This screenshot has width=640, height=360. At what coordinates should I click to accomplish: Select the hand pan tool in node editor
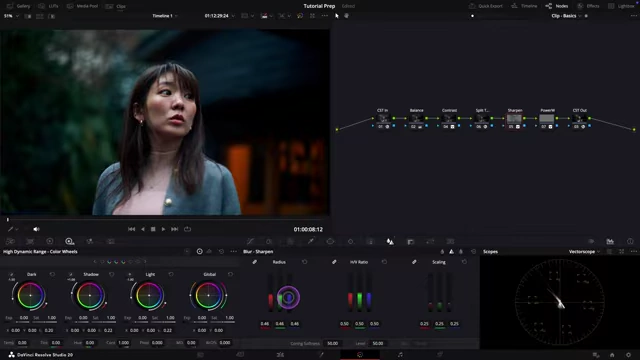[x=347, y=16]
